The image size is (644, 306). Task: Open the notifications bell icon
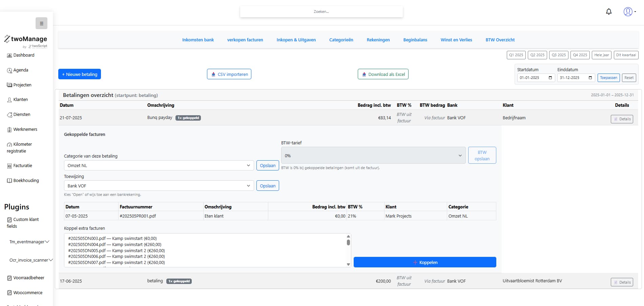coord(609,12)
